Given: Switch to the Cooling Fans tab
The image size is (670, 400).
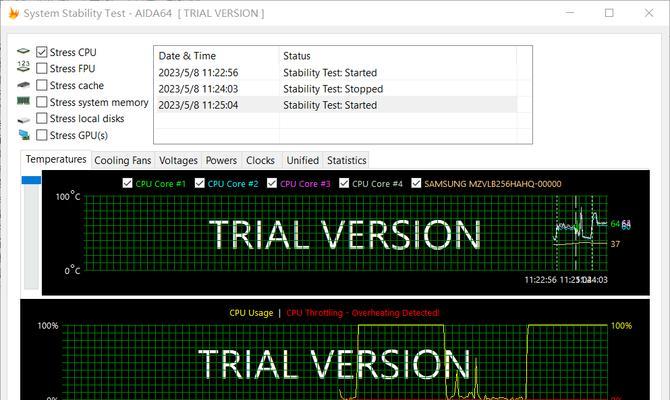Looking at the screenshot, I should [x=123, y=160].
